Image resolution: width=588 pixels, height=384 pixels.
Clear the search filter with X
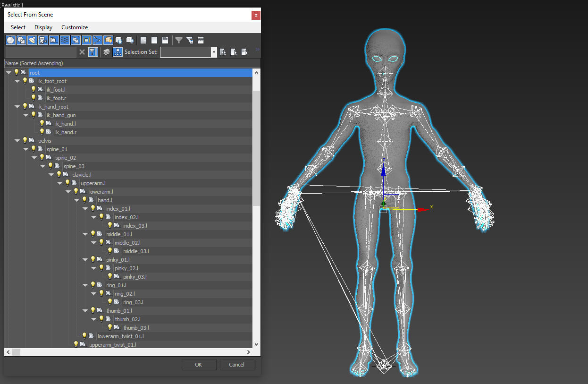point(82,52)
